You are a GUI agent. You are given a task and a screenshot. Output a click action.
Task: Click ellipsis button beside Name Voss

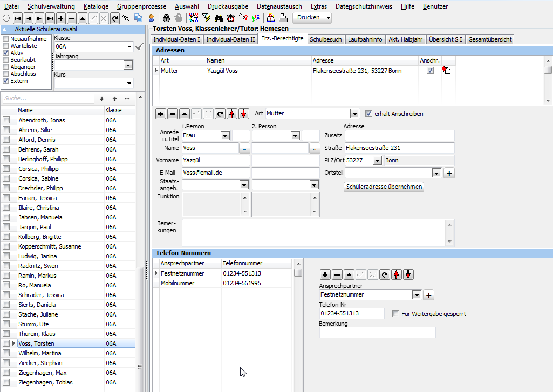click(x=244, y=148)
